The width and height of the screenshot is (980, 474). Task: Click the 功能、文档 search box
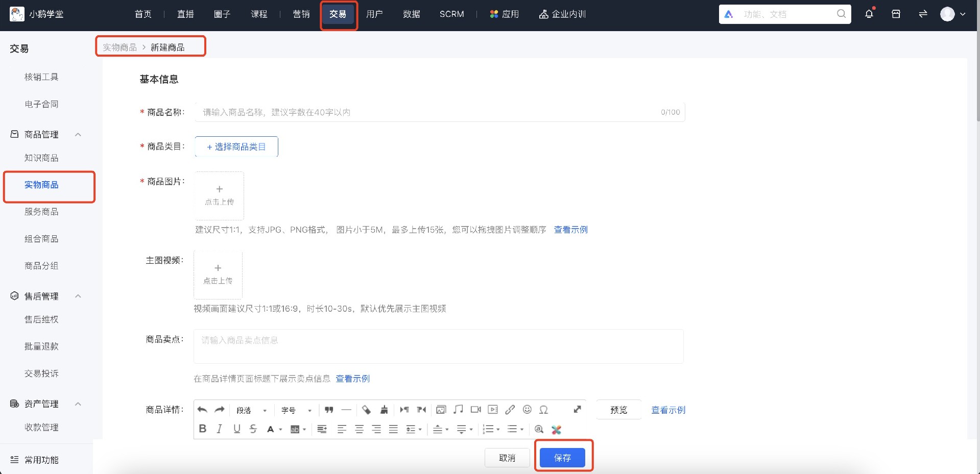[x=785, y=14]
